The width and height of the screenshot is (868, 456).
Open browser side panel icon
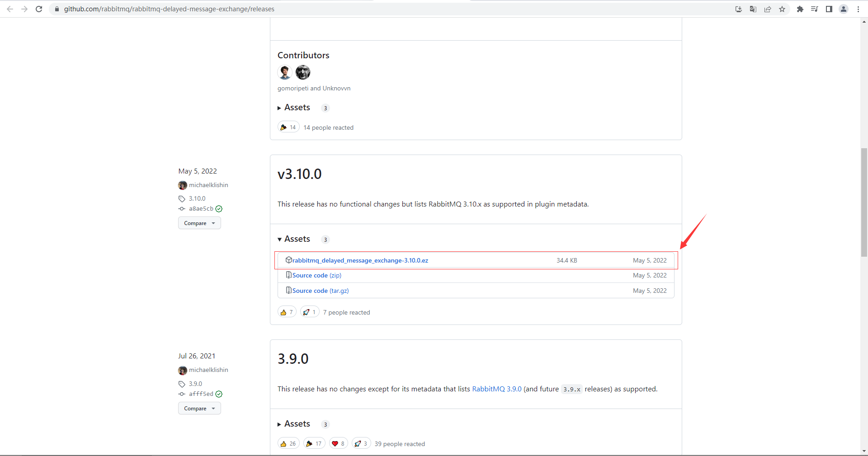(829, 9)
